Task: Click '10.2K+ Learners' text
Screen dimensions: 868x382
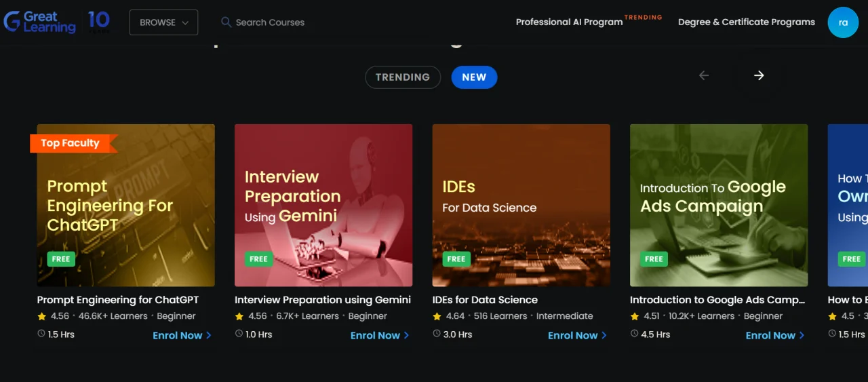Action: (702, 316)
